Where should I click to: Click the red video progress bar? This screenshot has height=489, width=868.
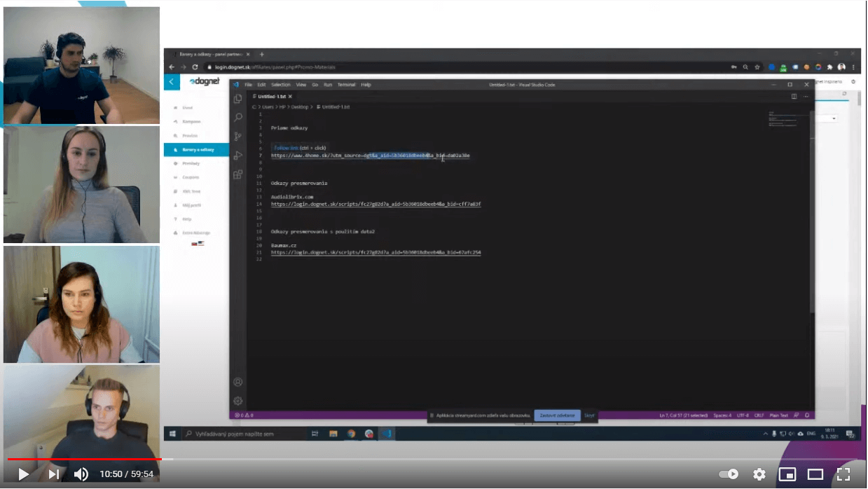point(84,460)
